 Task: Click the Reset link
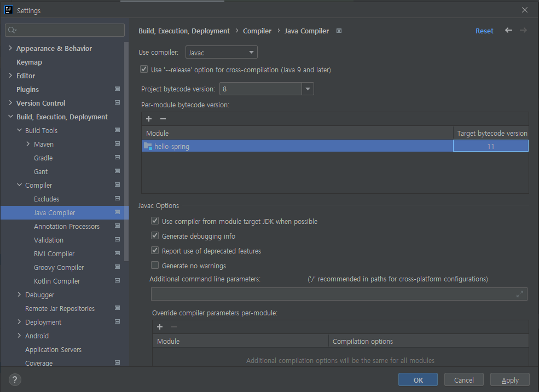pyautogui.click(x=484, y=31)
